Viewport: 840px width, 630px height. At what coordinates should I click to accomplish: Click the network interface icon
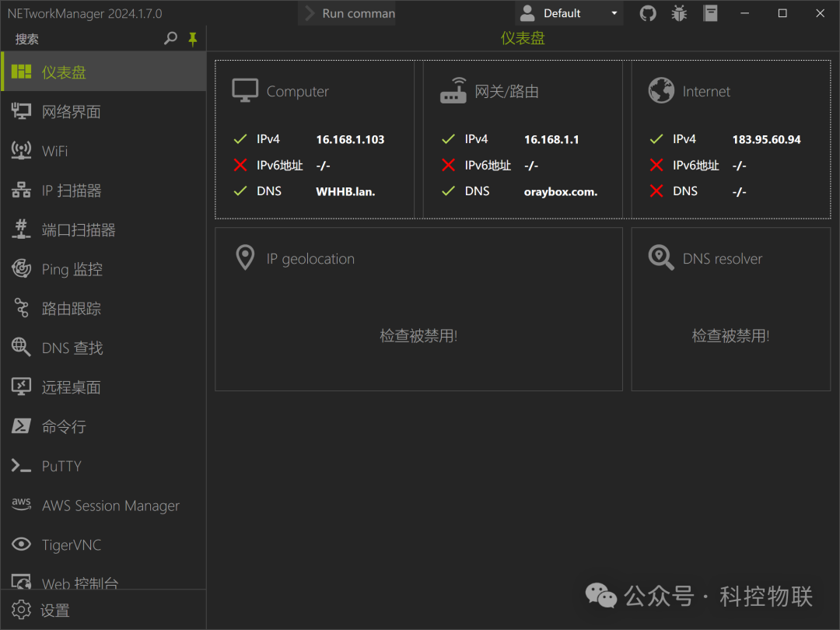point(22,111)
